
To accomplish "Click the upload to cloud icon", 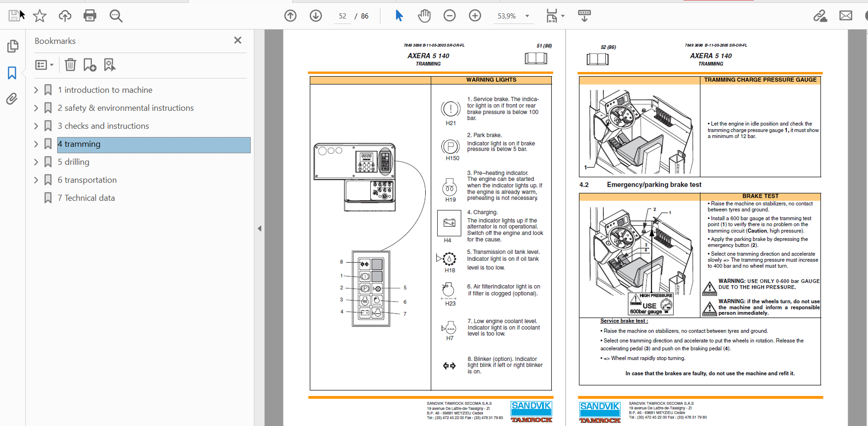I will [65, 16].
